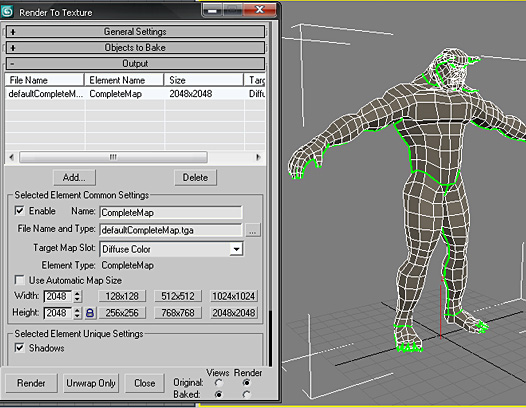This screenshot has width=526, height=408.
Task: Select Original Views radio button
Action: pyautogui.click(x=218, y=382)
